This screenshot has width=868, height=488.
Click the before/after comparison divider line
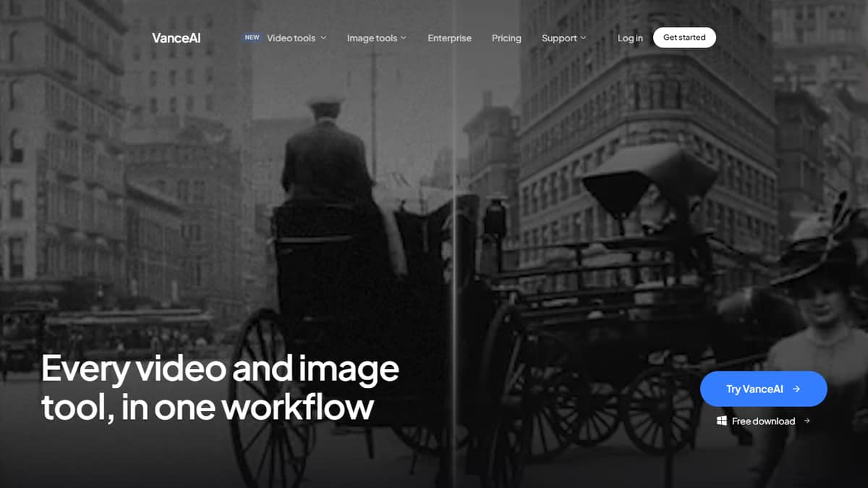pyautogui.click(x=454, y=244)
